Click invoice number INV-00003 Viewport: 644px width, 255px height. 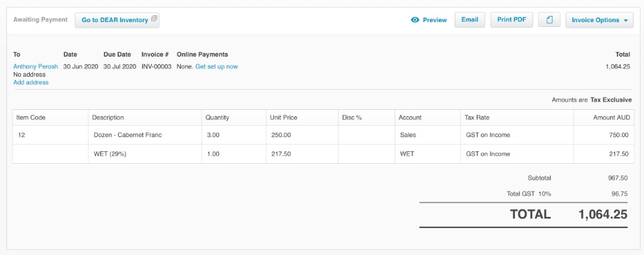click(x=156, y=66)
